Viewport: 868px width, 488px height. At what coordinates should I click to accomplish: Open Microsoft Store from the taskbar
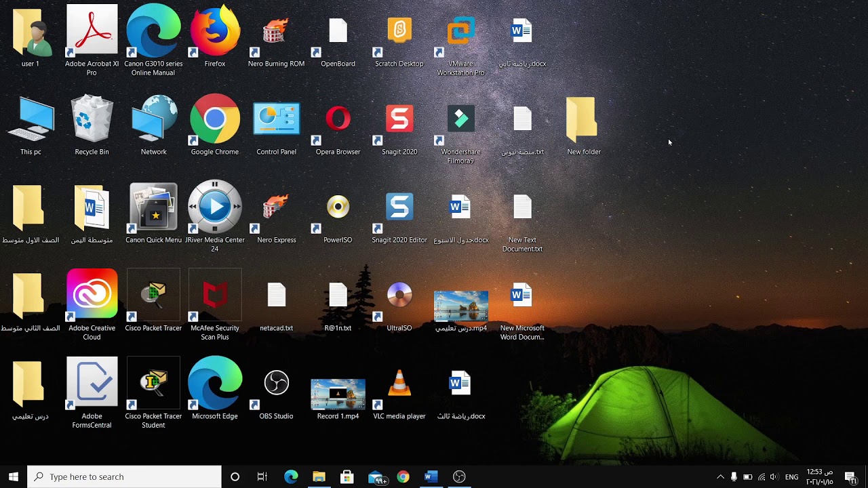(347, 476)
